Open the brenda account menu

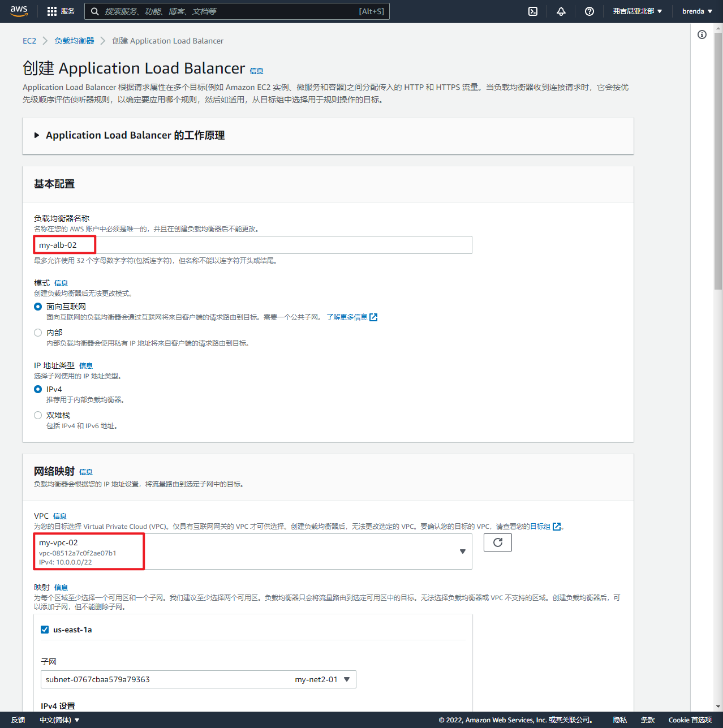click(697, 11)
